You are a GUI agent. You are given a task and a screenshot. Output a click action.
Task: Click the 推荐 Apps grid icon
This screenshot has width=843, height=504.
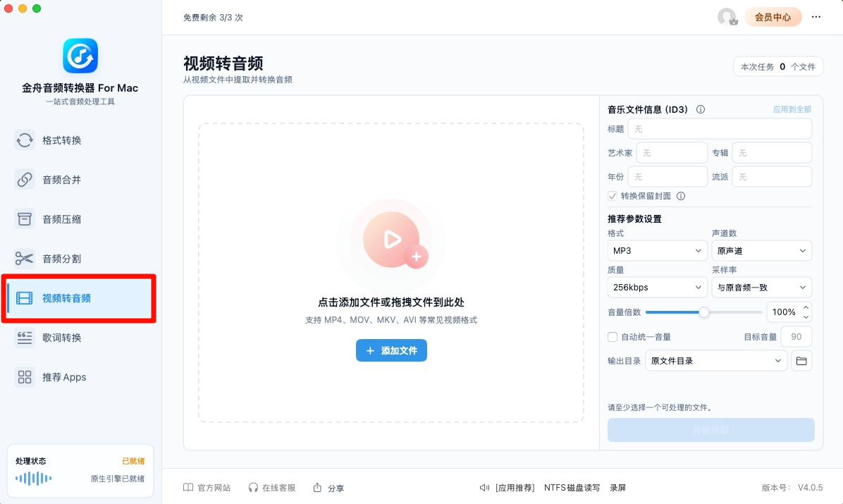[x=24, y=377]
